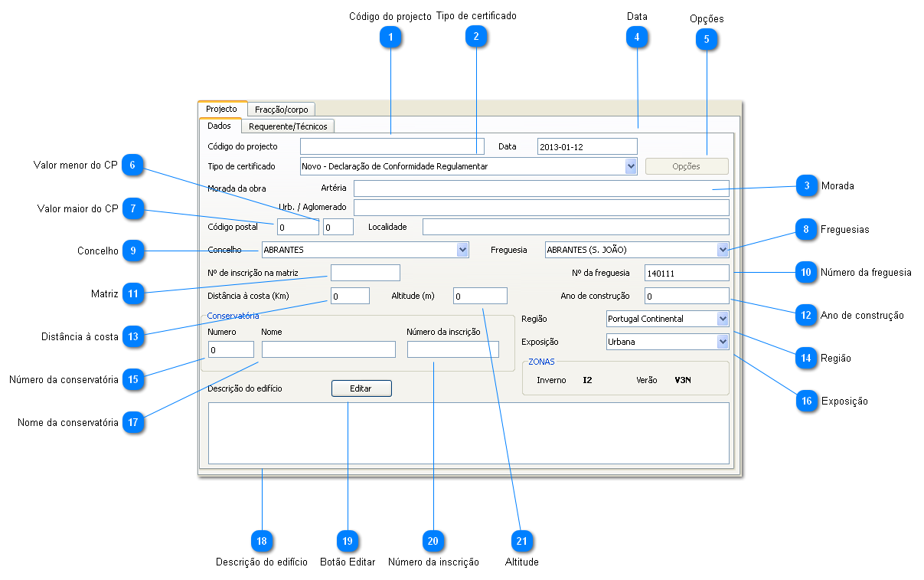924x580 pixels.
Task: Click the Opções button
Action: (x=686, y=166)
